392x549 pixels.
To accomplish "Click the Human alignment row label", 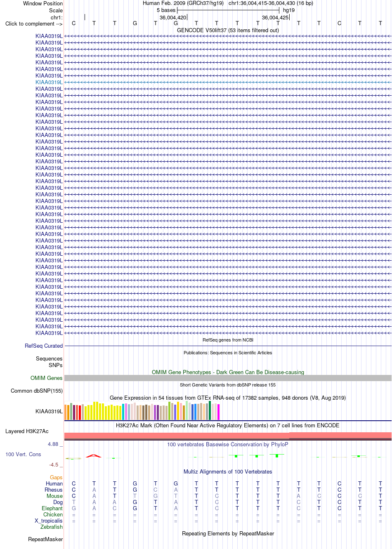I will [x=54, y=483].
